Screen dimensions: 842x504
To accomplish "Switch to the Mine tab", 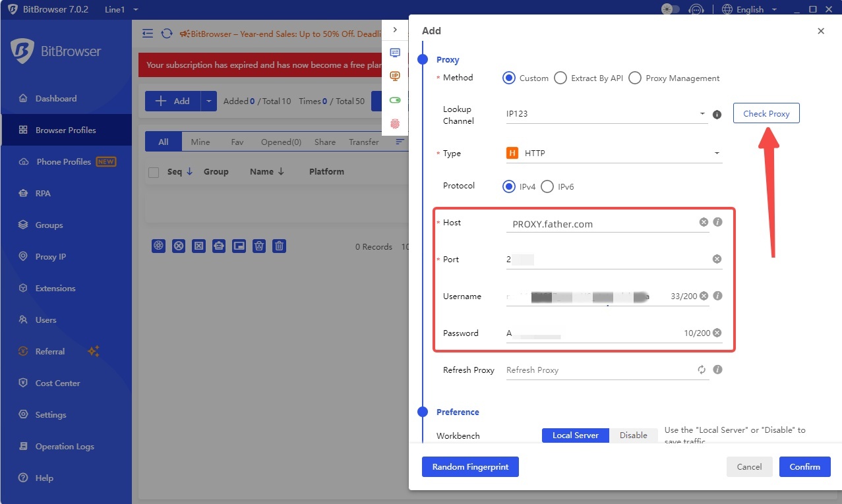I will (200, 142).
